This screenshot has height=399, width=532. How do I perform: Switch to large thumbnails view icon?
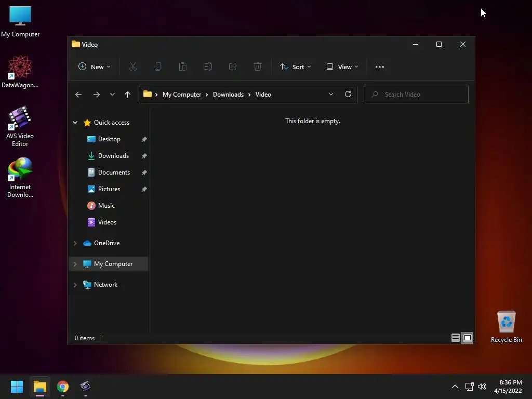pos(468,338)
